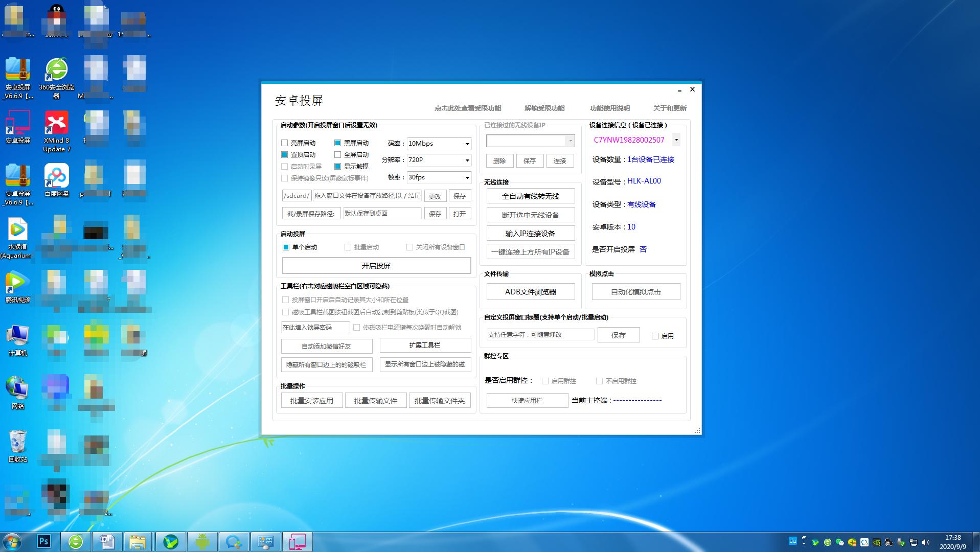Click the Android app icon in taskbar
Image resolution: width=980 pixels, height=552 pixels.
coord(202,541)
